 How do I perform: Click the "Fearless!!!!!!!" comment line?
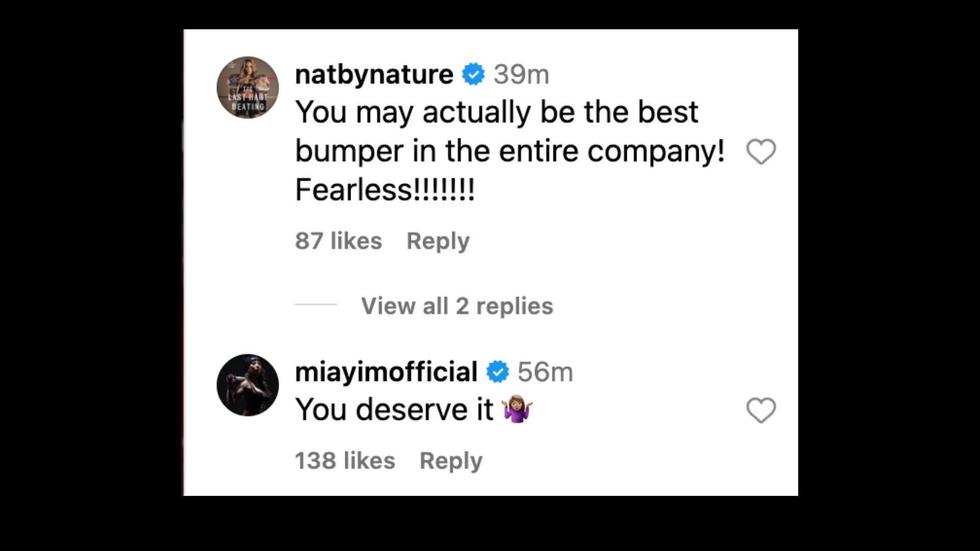[385, 190]
